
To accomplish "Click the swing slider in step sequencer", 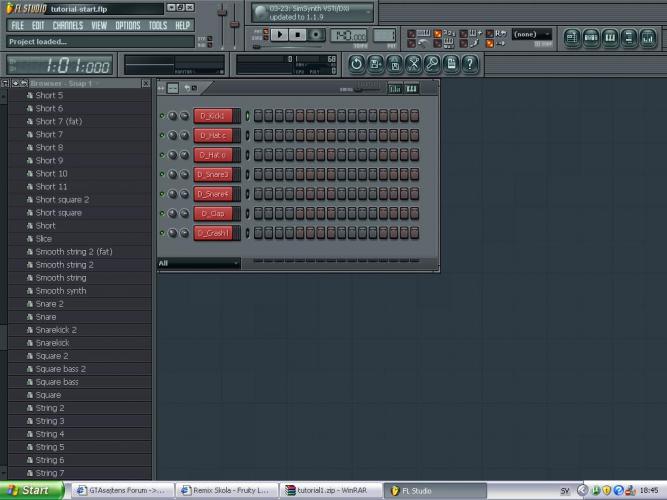I will coord(367,89).
